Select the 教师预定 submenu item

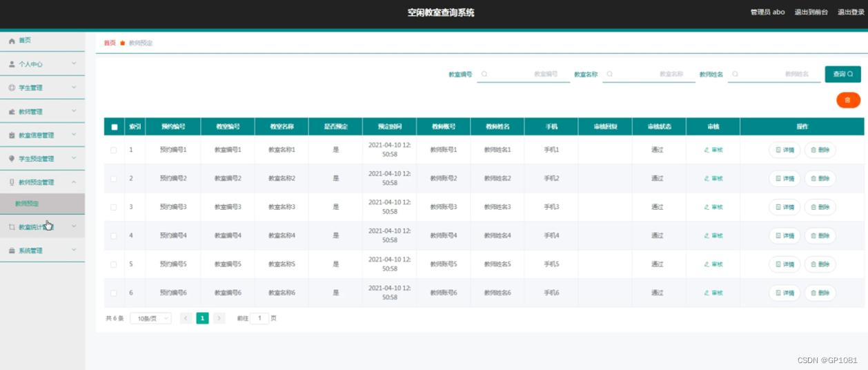click(x=42, y=204)
